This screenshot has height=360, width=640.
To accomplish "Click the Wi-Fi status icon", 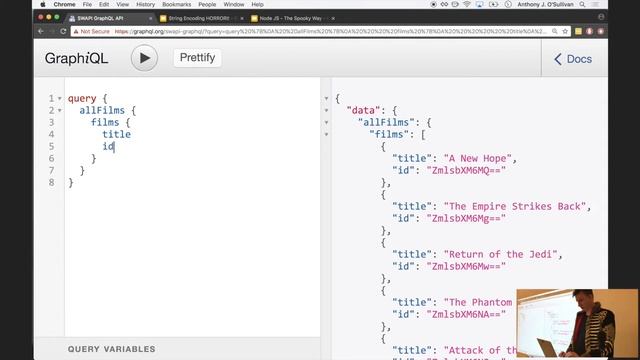I will point(467,4).
